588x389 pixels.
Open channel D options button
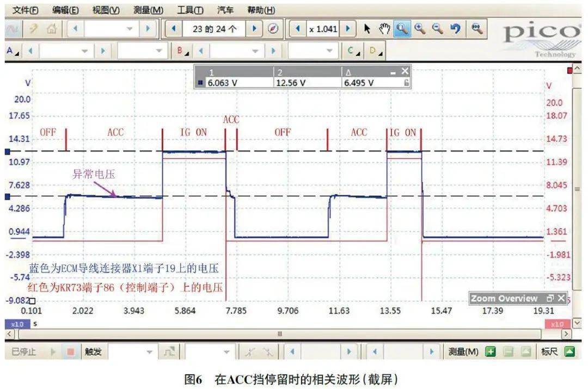pos(375,51)
